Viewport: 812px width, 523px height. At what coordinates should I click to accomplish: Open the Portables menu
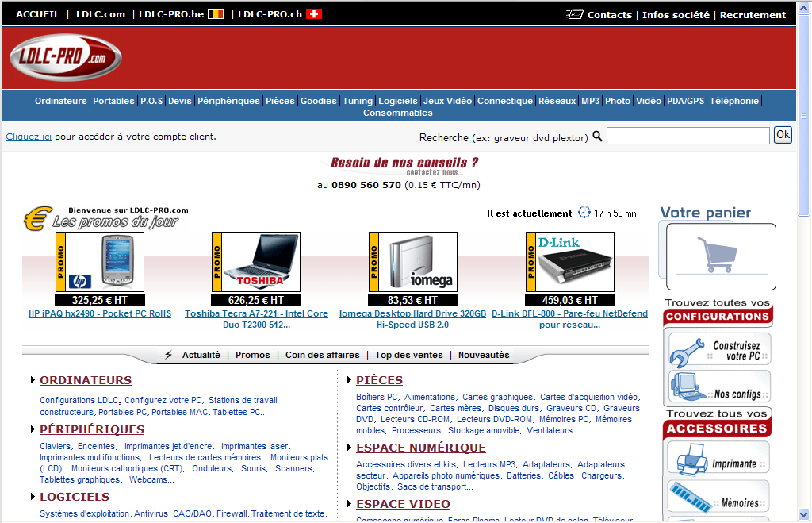pyautogui.click(x=113, y=101)
